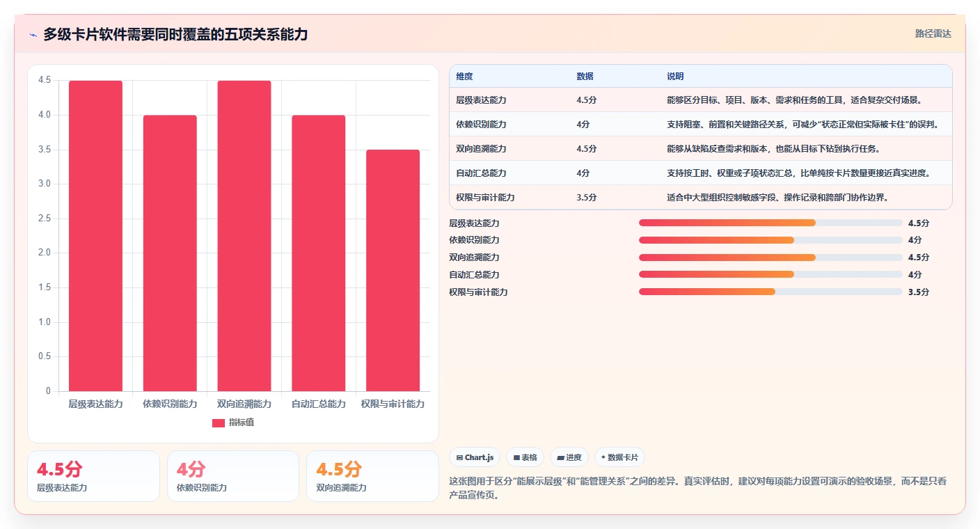Viewport: 980px width, 529px height.
Task: Click the 1.0 tick on chart y-axis
Action: pos(45,322)
